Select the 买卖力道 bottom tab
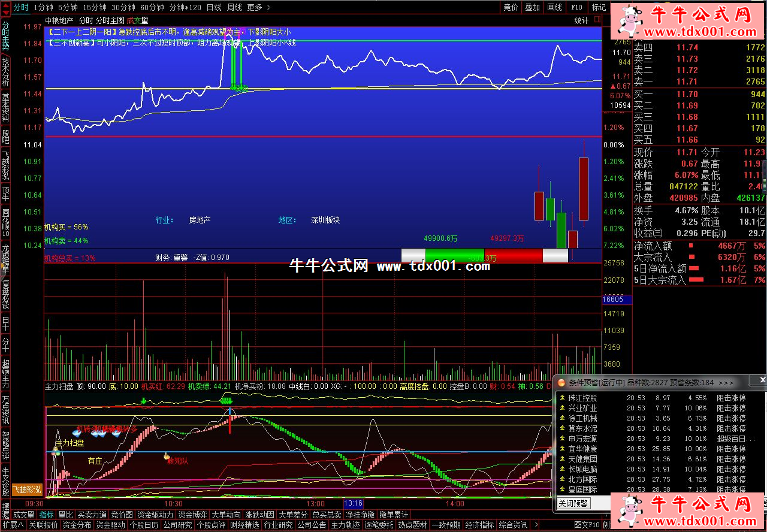Viewport: 767px width, 532px height. tap(92, 515)
